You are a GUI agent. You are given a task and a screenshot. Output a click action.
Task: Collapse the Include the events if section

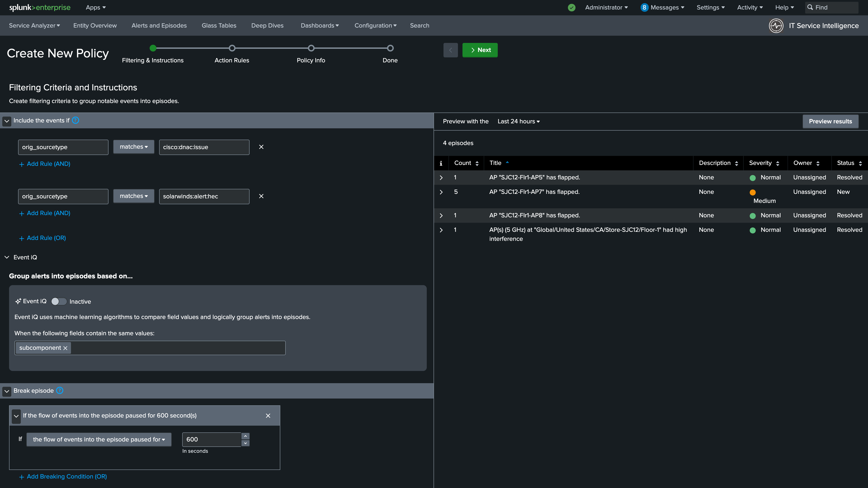click(x=7, y=121)
